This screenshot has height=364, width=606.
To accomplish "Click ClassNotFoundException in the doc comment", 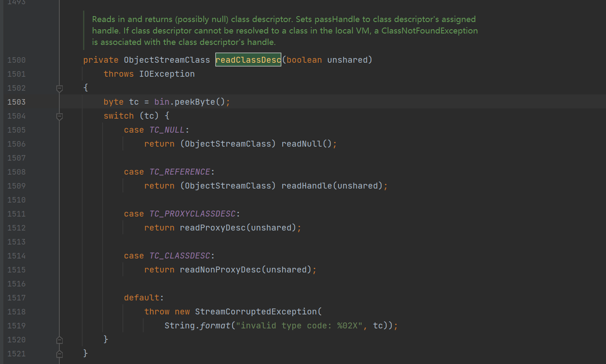I will pyautogui.click(x=429, y=31).
